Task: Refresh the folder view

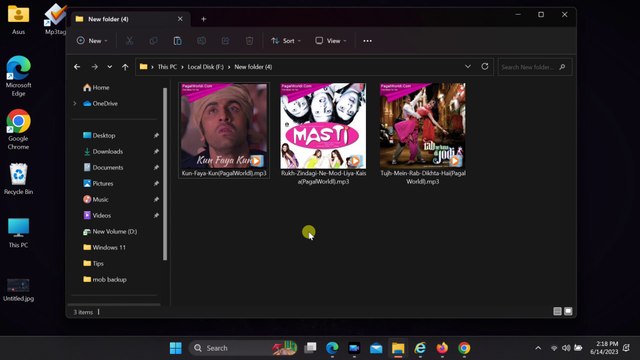Action: click(x=484, y=67)
